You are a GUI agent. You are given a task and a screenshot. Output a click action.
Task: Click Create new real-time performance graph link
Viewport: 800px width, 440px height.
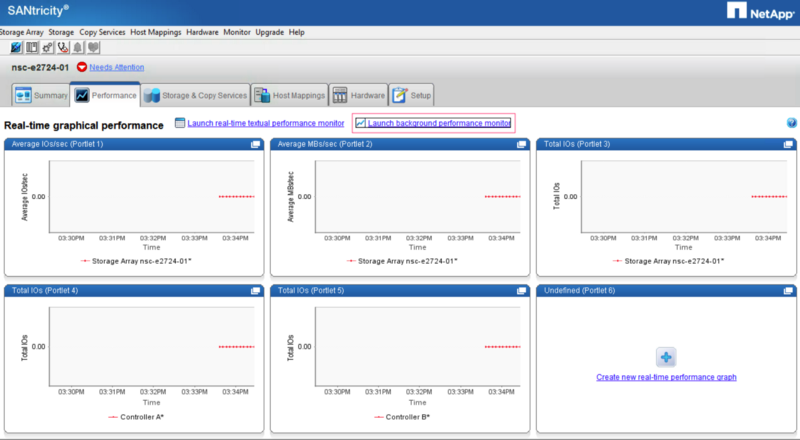666,377
